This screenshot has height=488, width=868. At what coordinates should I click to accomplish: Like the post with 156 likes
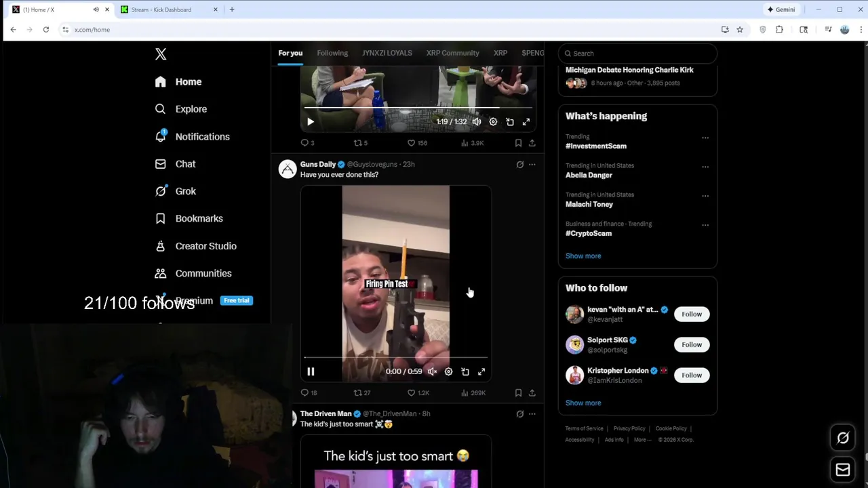coord(417,143)
